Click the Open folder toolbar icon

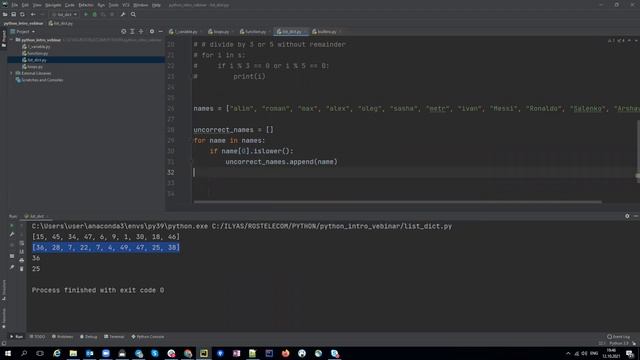(5, 14)
